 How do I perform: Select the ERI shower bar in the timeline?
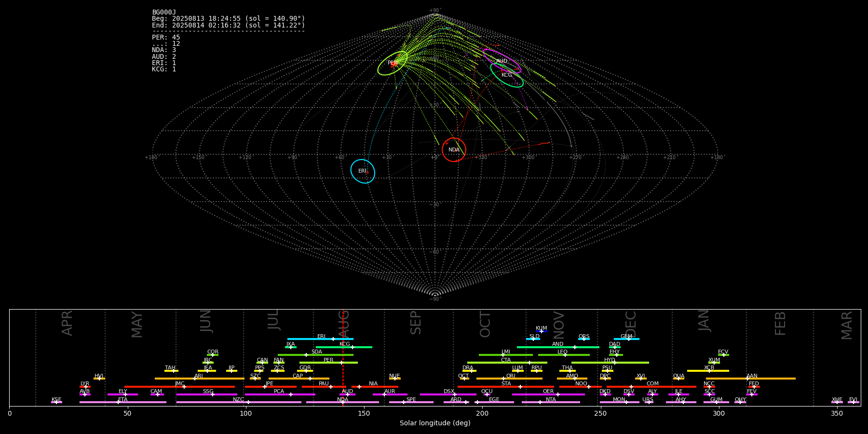(x=320, y=339)
